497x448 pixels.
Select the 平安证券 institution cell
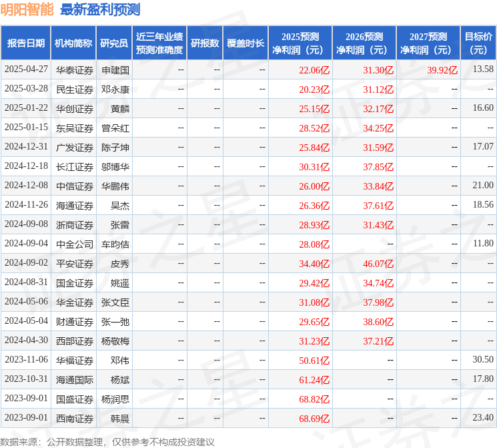click(75, 264)
